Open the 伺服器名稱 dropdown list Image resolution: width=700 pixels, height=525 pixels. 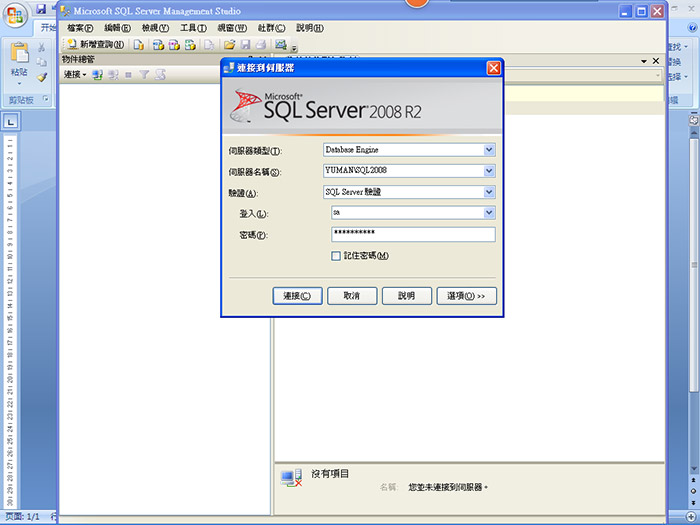[489, 171]
